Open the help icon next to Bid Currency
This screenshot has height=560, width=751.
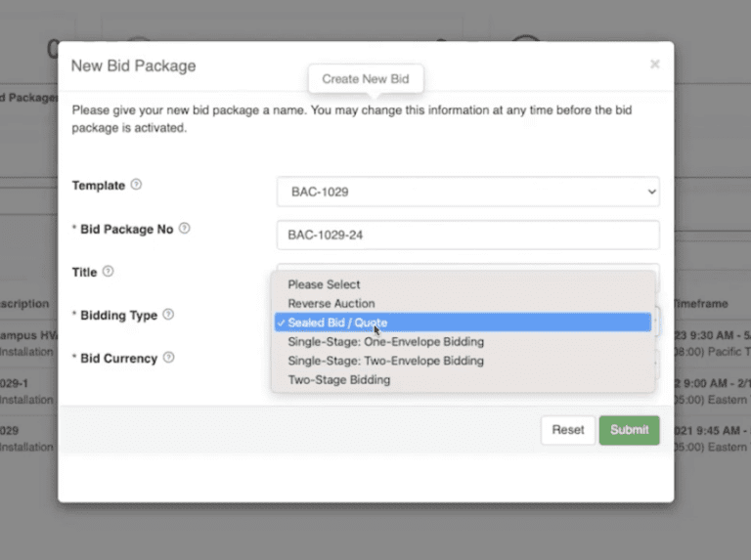(x=168, y=358)
